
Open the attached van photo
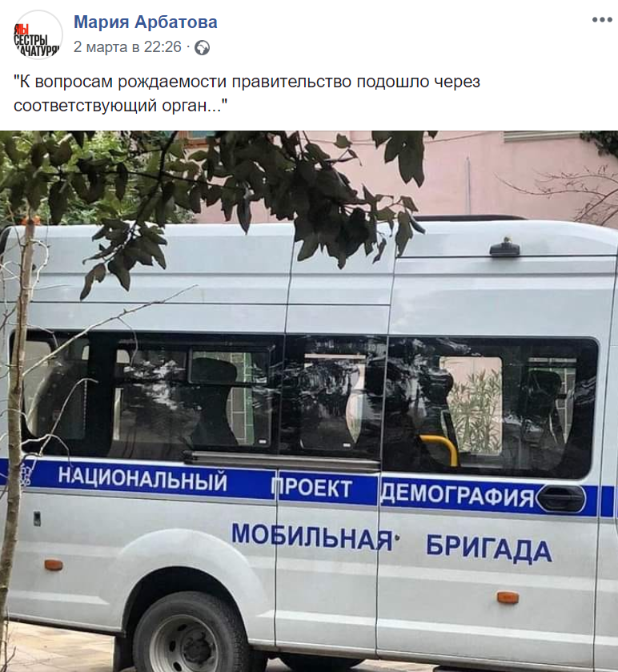(309, 401)
